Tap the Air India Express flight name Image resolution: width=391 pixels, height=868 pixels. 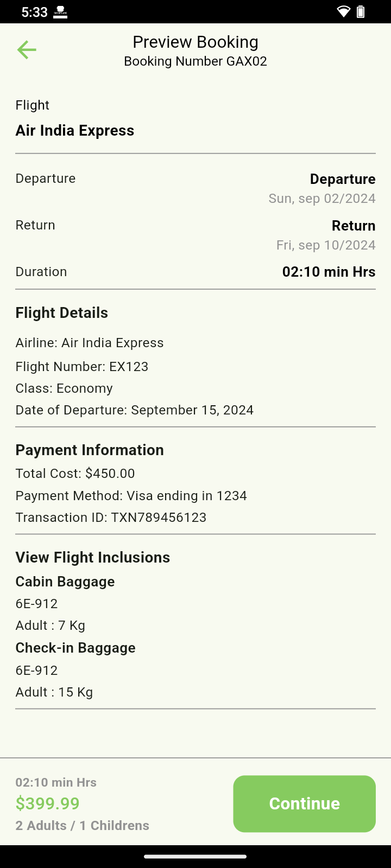click(75, 131)
